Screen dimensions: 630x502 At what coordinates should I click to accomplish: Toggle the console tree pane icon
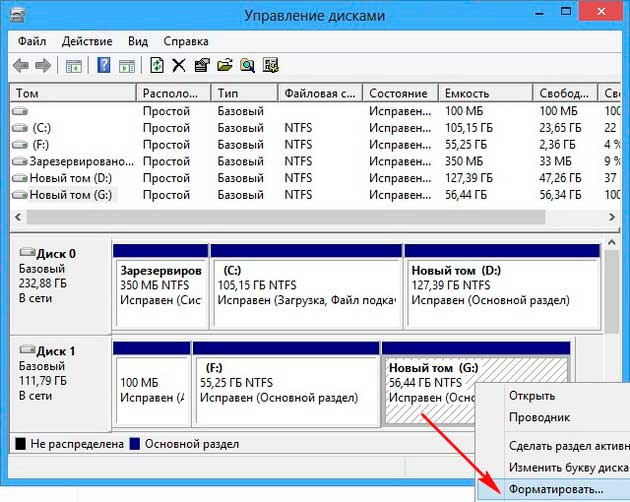click(74, 66)
